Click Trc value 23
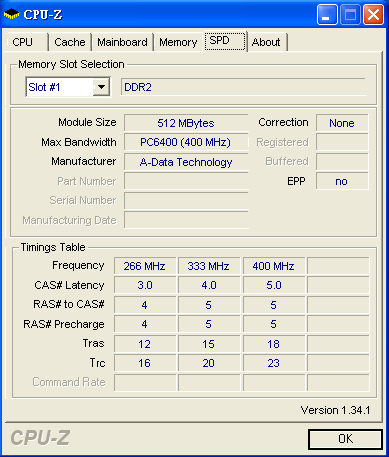 (x=274, y=363)
